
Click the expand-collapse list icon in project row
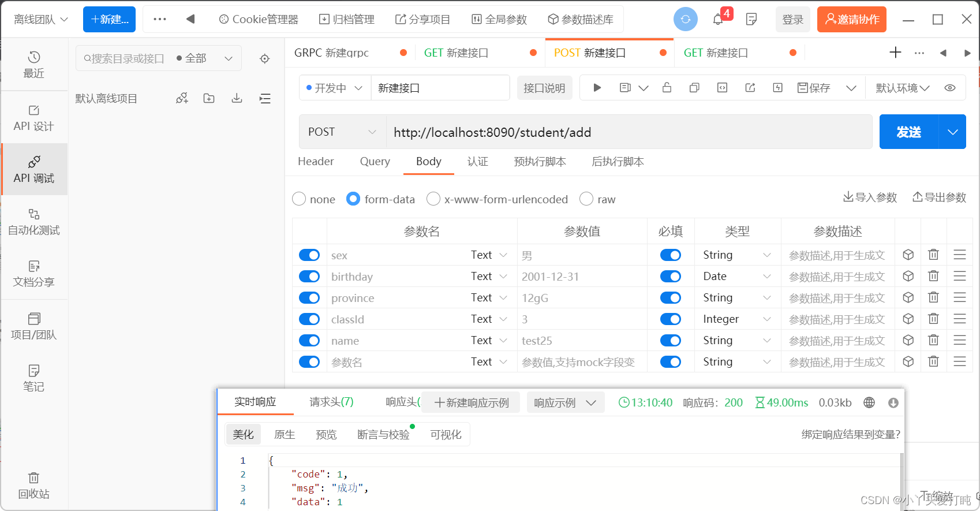point(265,99)
